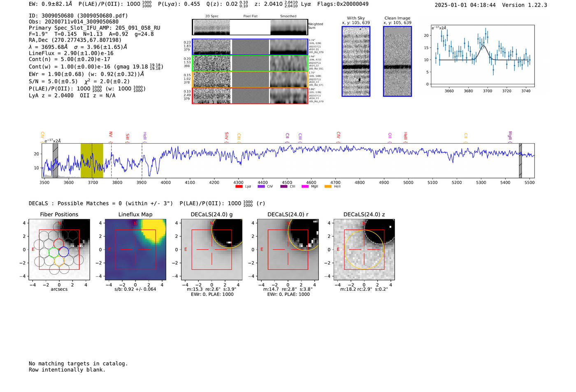The image size is (576, 392).
Task: Click 'No matching targets in catalog.' text
Action: point(78,364)
